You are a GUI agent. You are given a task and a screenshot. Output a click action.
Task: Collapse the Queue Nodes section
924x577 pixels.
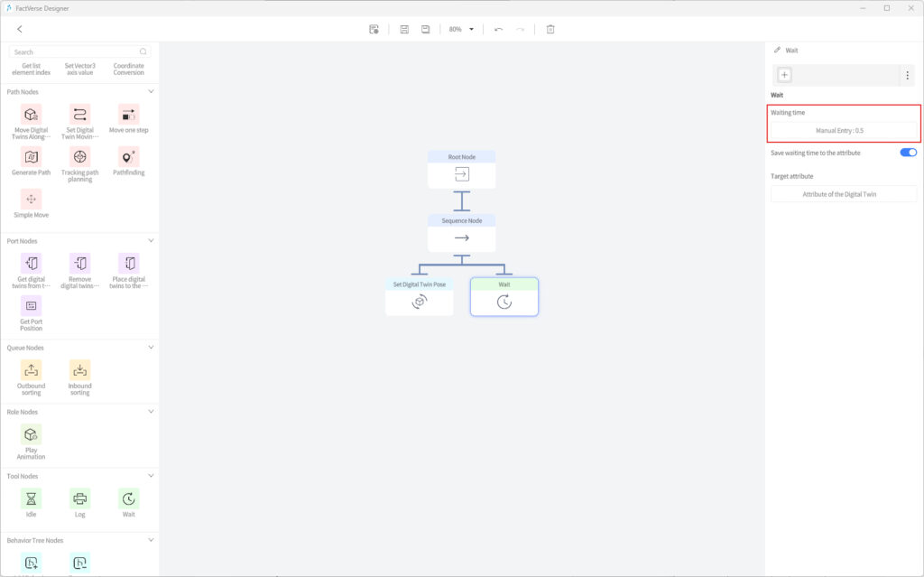[x=151, y=348]
